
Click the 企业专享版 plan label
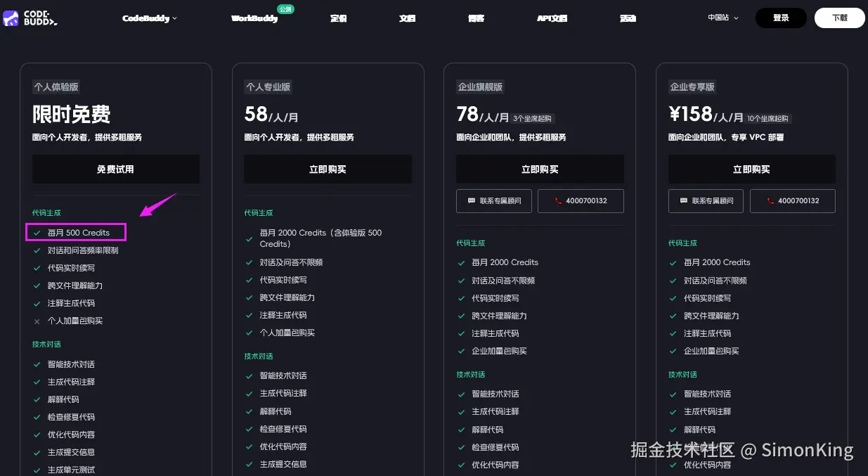click(x=692, y=87)
